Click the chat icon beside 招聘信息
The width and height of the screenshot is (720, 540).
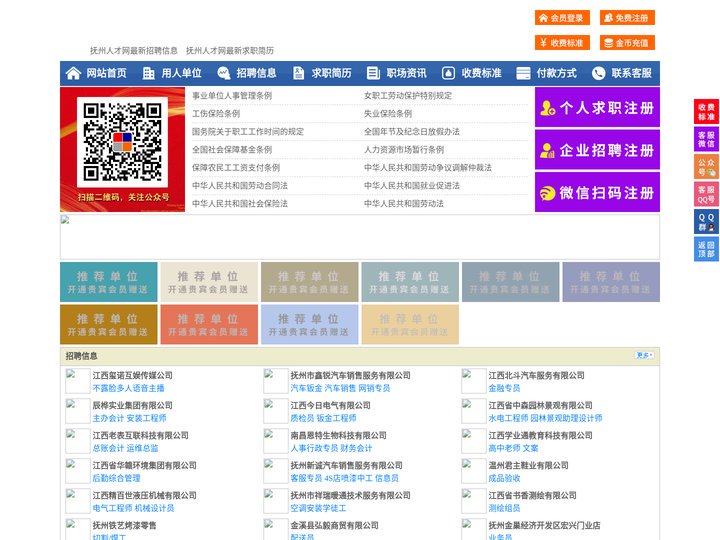click(x=223, y=73)
